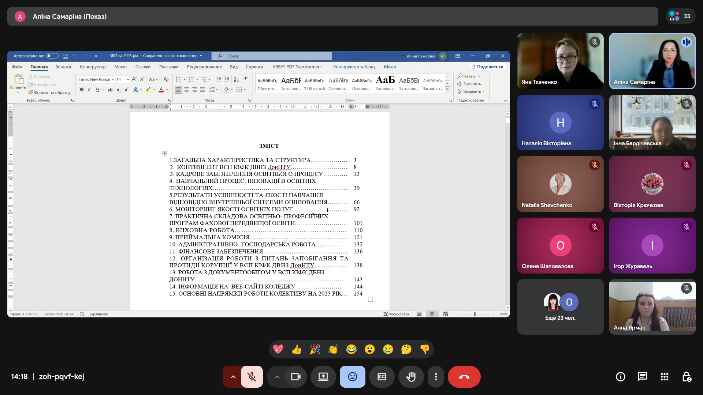
Task: Open the three-dot more options menu
Action: click(436, 377)
